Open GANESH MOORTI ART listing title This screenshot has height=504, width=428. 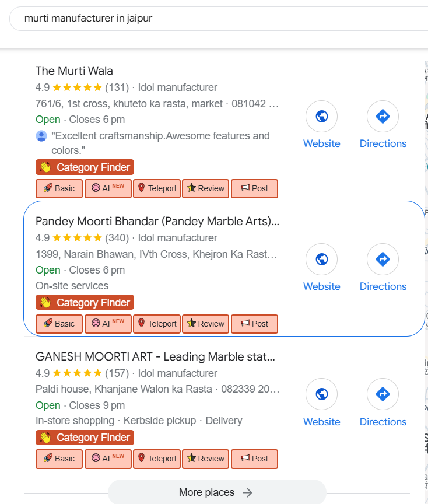[x=155, y=357]
